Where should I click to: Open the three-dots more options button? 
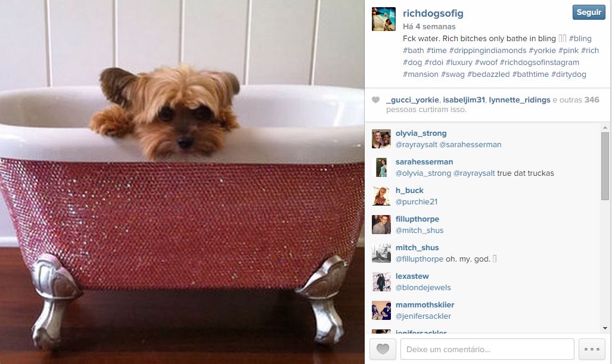pos(592,349)
